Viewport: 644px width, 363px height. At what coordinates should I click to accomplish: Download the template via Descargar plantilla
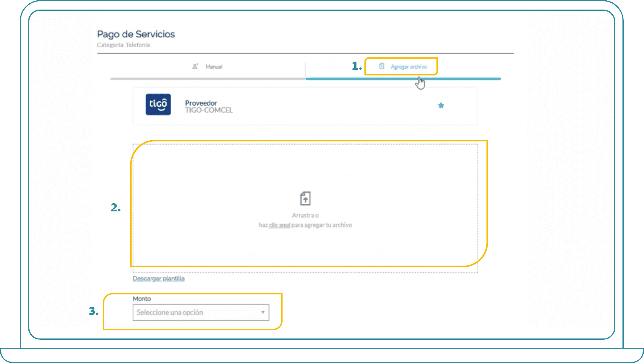pyautogui.click(x=158, y=278)
